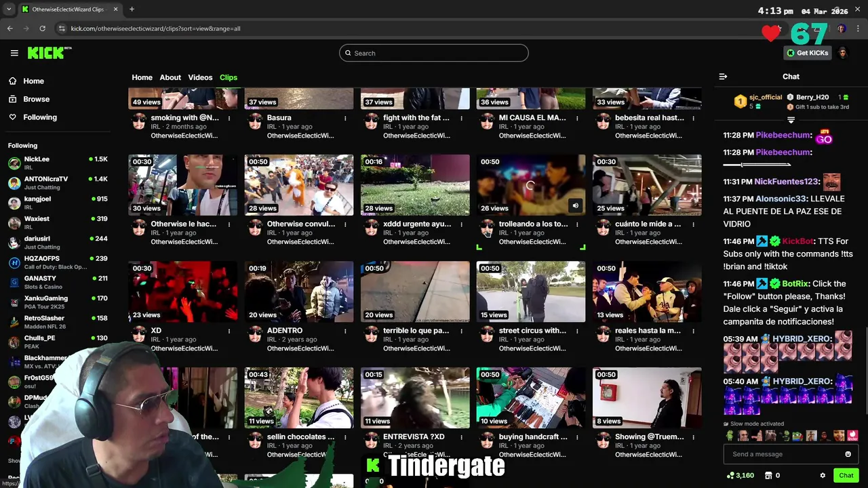Collapse the chat panel via arrow icon
The width and height of the screenshot is (868, 488).
pyautogui.click(x=723, y=77)
